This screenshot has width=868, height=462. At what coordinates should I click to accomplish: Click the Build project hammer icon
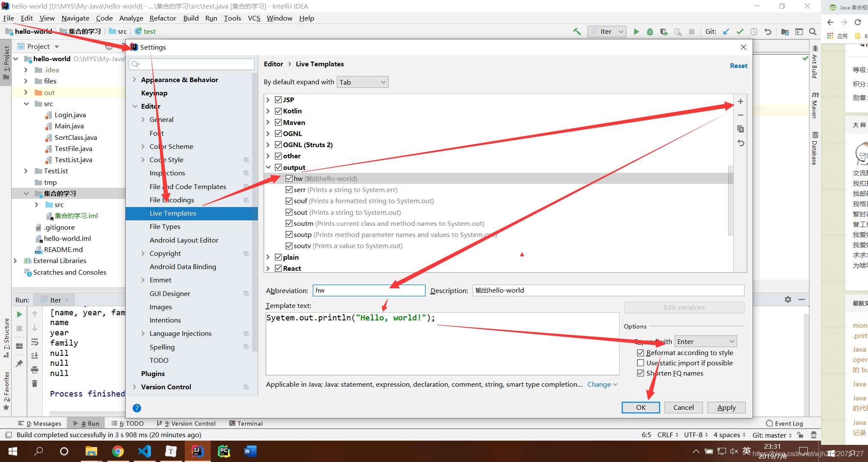tap(577, 32)
